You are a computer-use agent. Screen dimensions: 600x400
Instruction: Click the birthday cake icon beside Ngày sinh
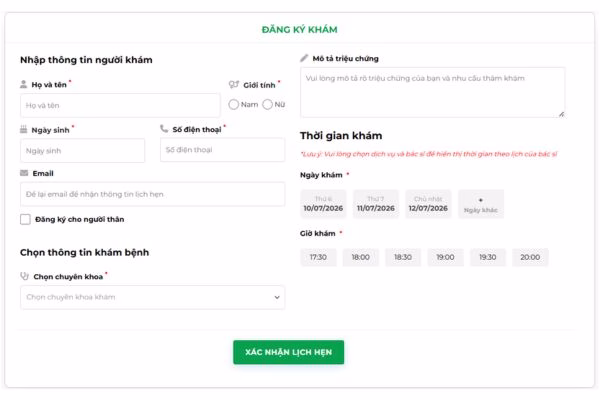pos(23,130)
